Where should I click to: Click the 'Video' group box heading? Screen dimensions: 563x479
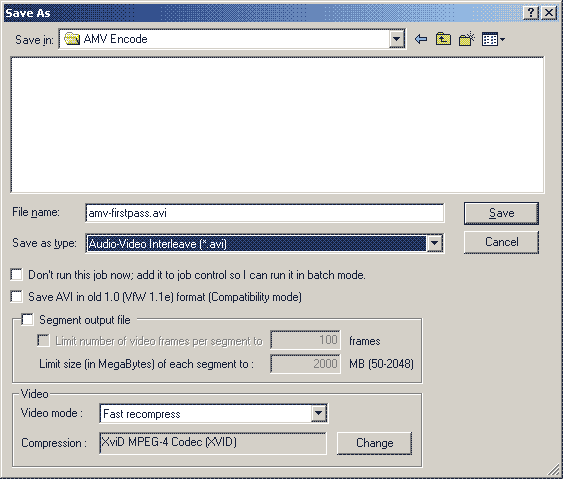coord(34,394)
